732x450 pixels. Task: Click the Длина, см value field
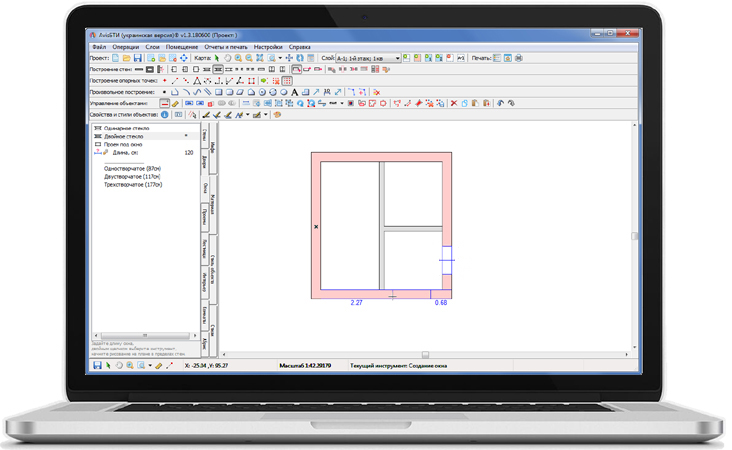pos(187,153)
